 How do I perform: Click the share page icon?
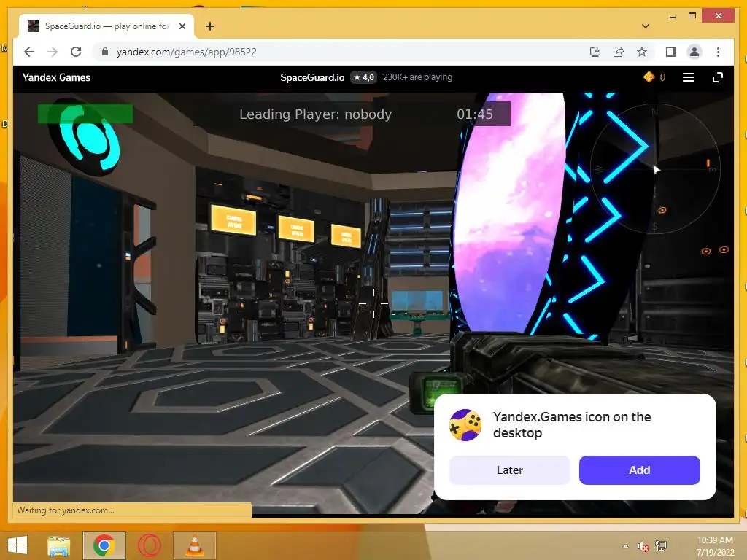tap(619, 52)
